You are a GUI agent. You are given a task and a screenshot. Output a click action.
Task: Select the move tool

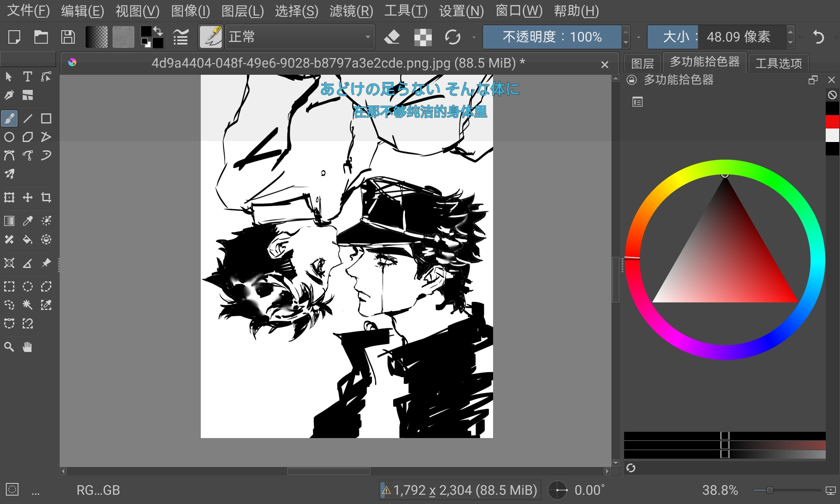(x=27, y=197)
